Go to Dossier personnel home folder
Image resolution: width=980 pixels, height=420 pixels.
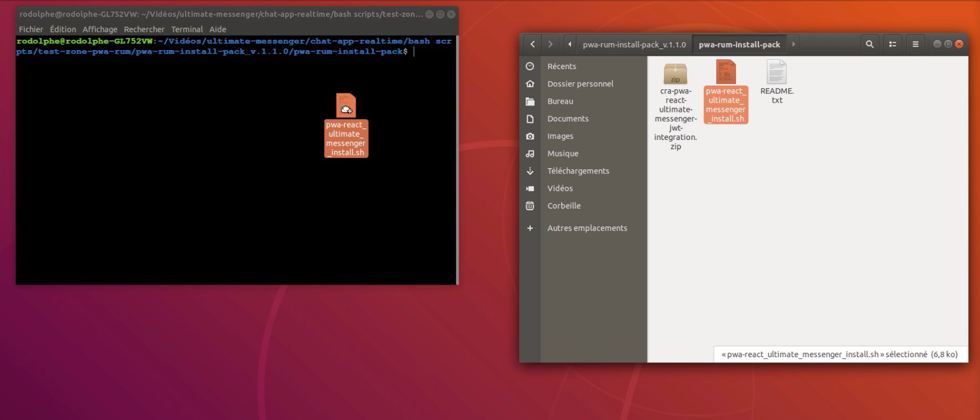coord(580,84)
